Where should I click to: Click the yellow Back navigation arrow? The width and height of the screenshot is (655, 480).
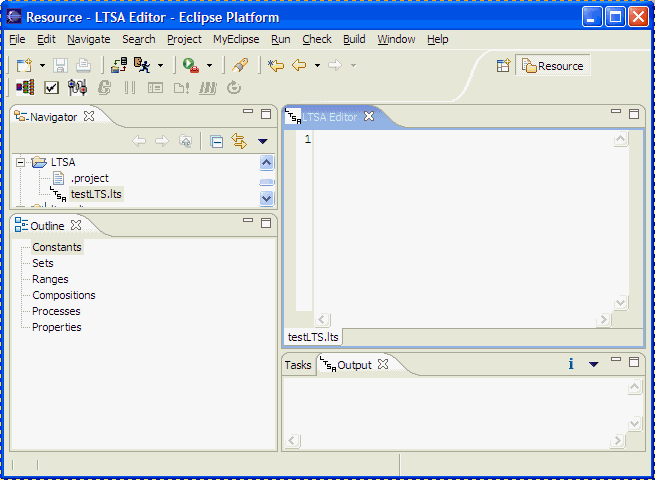[298, 65]
